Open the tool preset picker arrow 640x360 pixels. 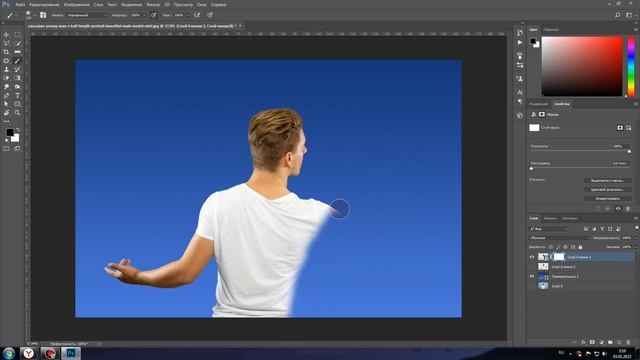17,15
